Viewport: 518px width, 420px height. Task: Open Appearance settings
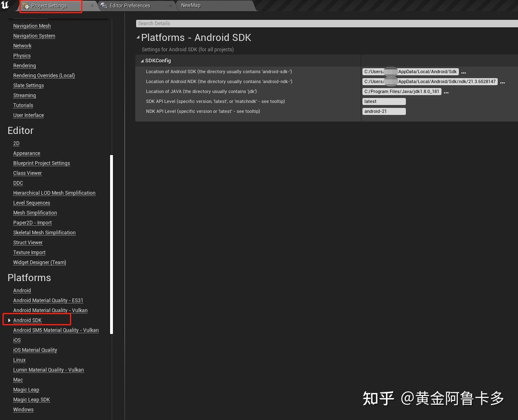tap(26, 153)
